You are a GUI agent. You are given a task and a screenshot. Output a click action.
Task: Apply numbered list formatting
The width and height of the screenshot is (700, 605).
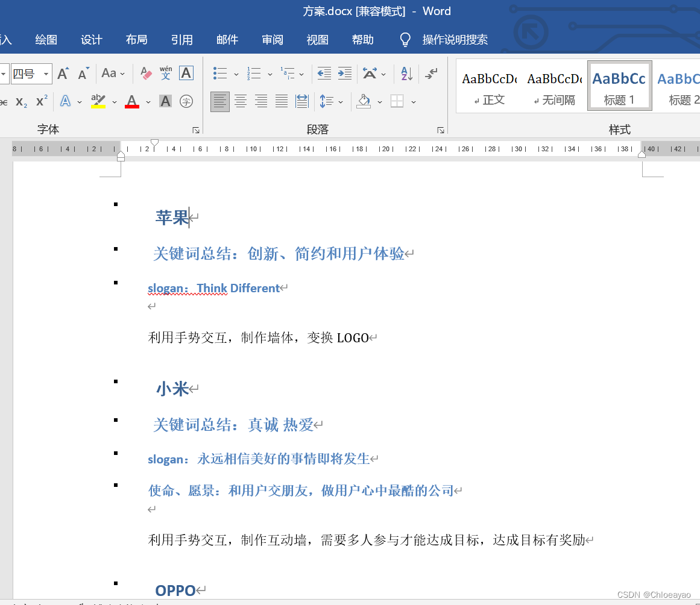click(254, 73)
